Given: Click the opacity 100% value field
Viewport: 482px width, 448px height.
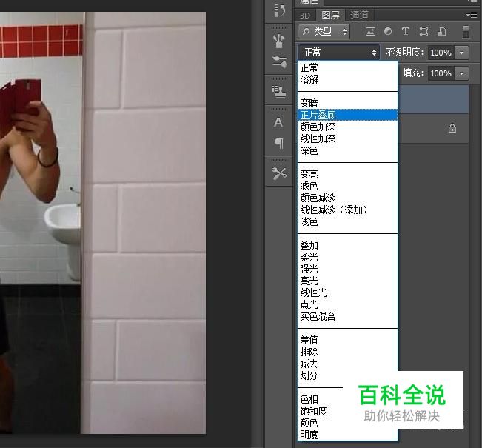Looking at the screenshot, I should (441, 53).
